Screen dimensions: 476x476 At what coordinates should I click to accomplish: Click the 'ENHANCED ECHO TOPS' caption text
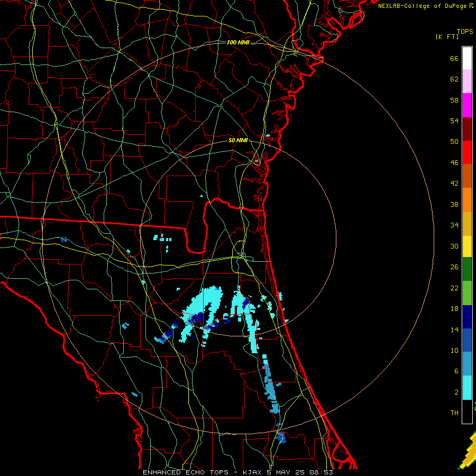tap(186, 472)
